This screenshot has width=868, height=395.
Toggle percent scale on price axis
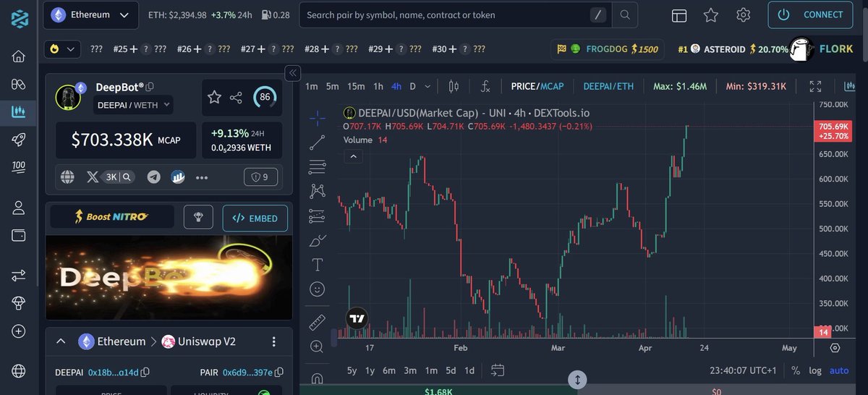click(796, 370)
